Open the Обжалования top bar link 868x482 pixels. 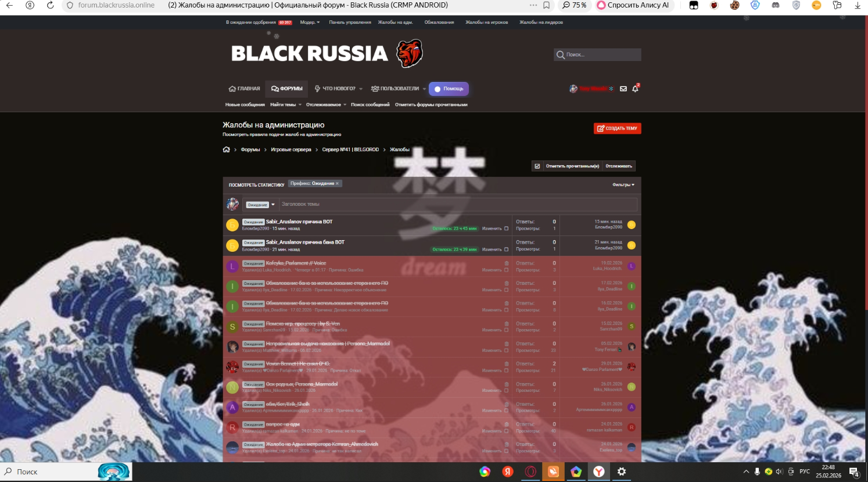coord(439,23)
